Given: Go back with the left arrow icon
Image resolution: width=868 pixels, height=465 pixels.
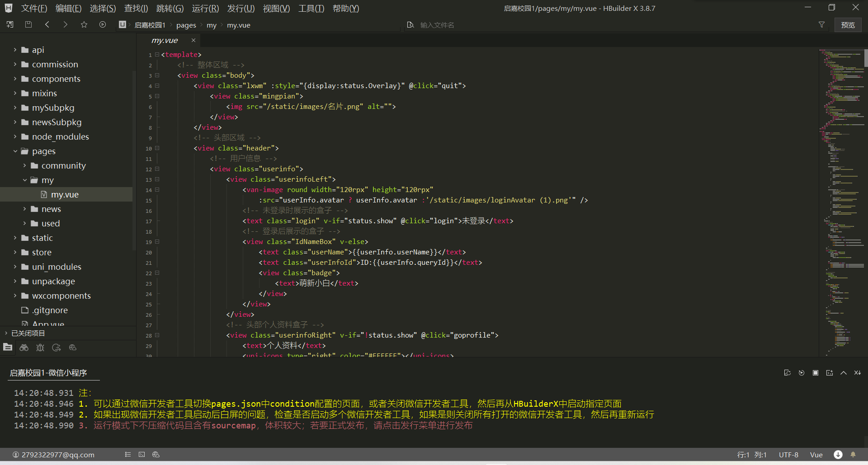Looking at the screenshot, I should coord(47,24).
